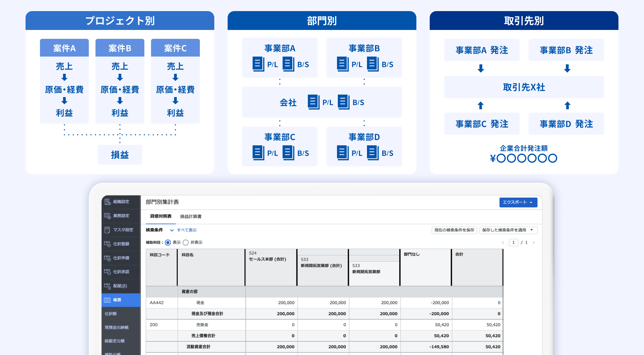The width and height of the screenshot is (644, 355).
Task: Click the 仕訳登録 journal entry icon
Action: (108, 244)
